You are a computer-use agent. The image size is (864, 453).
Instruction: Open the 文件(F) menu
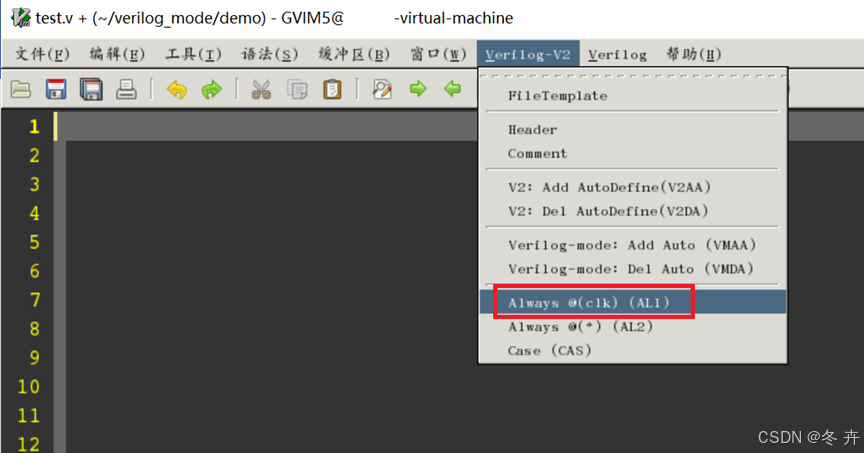(x=42, y=54)
